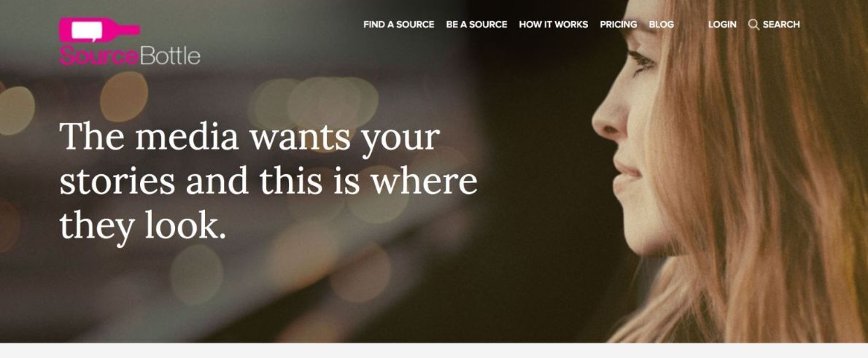
Task: Visit the Blog link
Action: pos(662,24)
